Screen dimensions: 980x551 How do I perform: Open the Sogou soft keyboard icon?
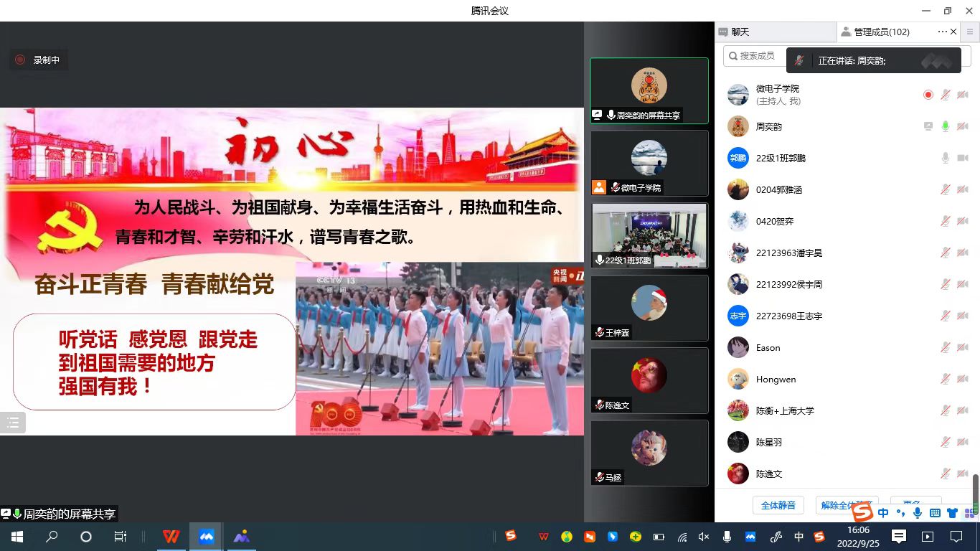(935, 513)
